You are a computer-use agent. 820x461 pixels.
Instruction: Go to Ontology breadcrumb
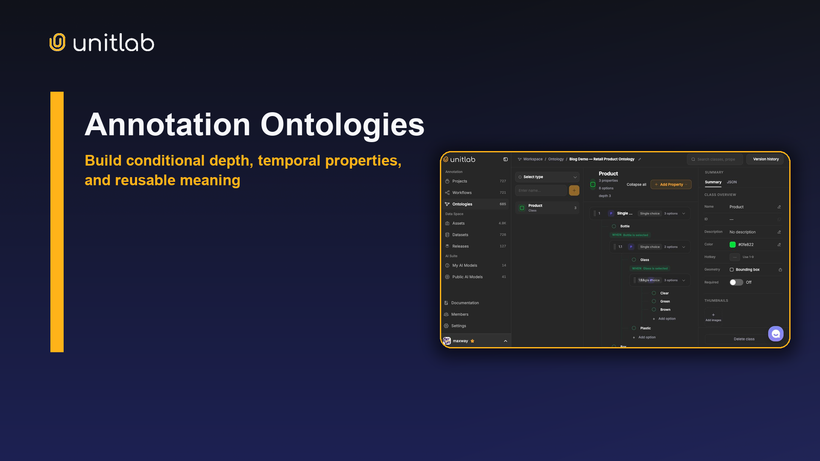point(556,159)
